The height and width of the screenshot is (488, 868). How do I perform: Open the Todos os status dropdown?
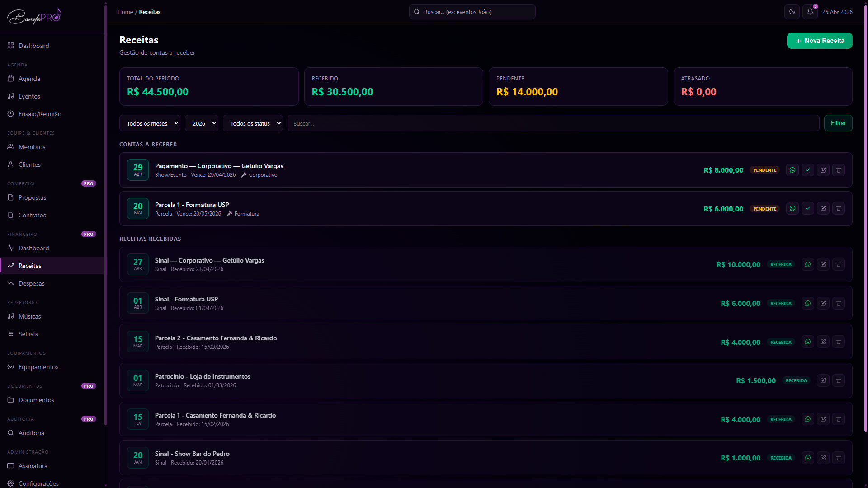tap(253, 123)
